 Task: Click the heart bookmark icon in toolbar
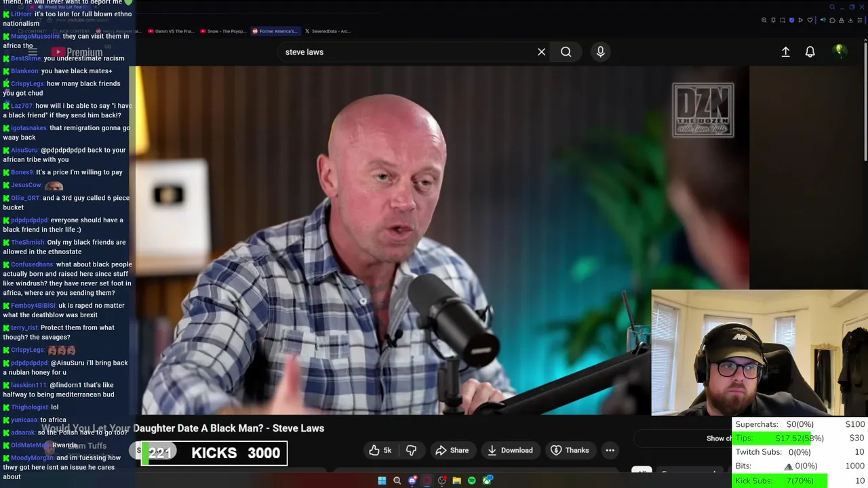coord(810,20)
